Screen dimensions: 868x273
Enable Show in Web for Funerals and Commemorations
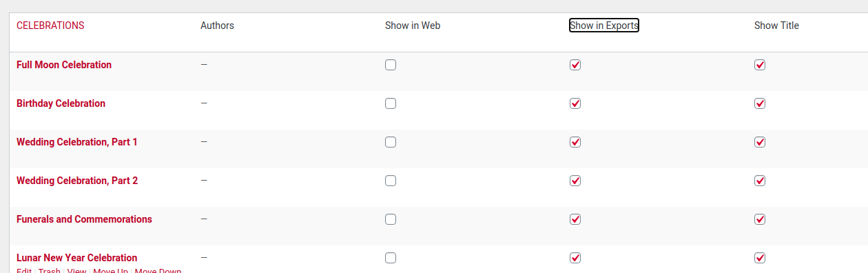coord(391,219)
